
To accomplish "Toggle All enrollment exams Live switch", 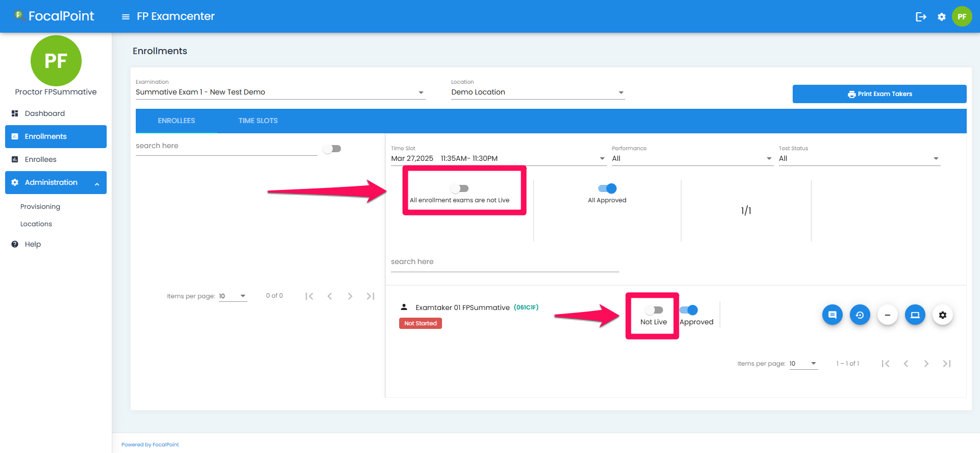I will click(459, 188).
